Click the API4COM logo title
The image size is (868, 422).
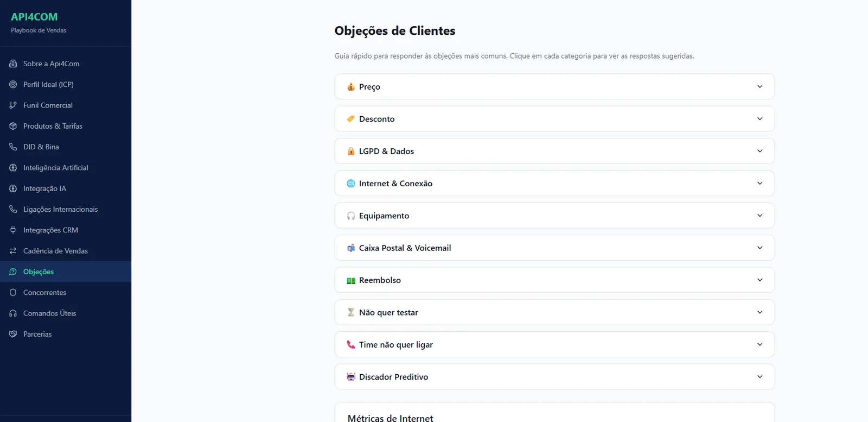(x=34, y=17)
